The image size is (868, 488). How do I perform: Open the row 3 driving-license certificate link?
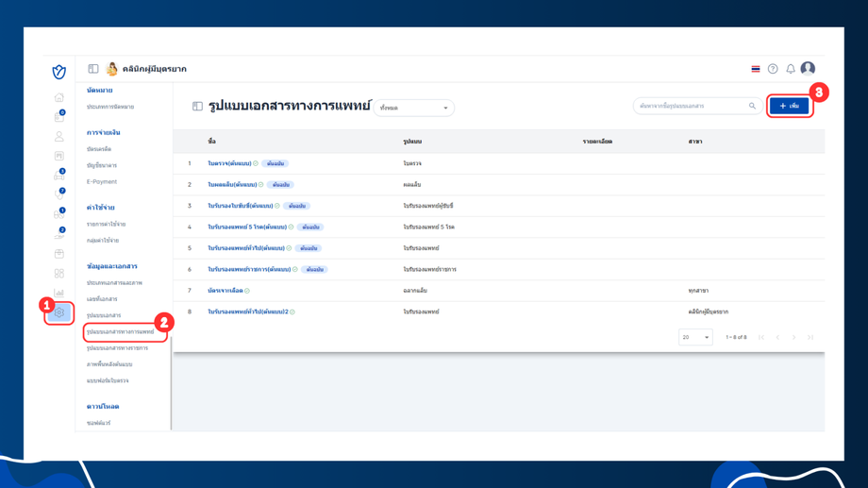coord(241,206)
